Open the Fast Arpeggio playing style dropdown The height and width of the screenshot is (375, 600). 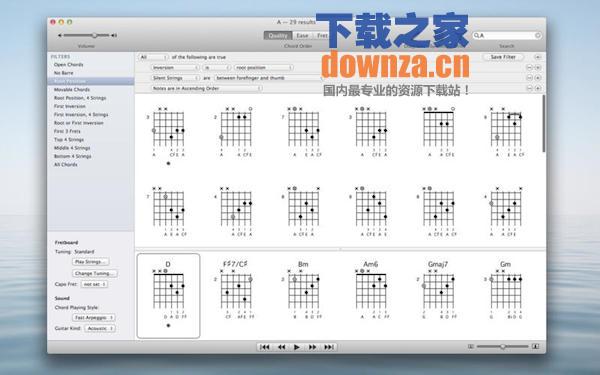(94, 318)
